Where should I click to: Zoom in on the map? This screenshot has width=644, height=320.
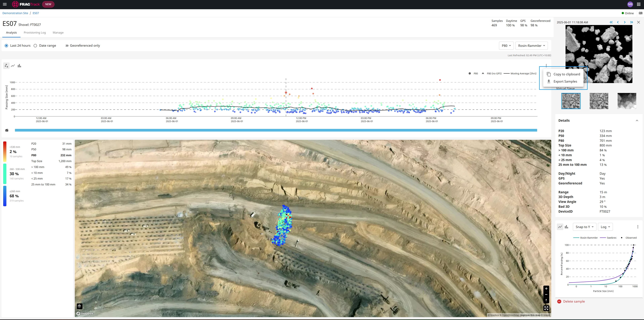(x=546, y=289)
